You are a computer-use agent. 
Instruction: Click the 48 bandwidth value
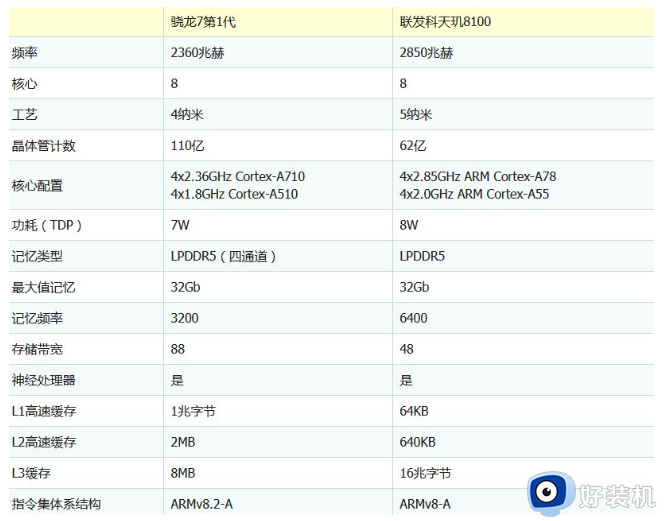(x=407, y=349)
